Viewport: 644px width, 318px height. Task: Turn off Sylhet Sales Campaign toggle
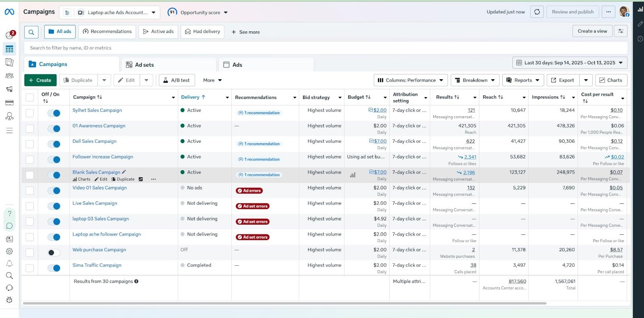coord(54,113)
